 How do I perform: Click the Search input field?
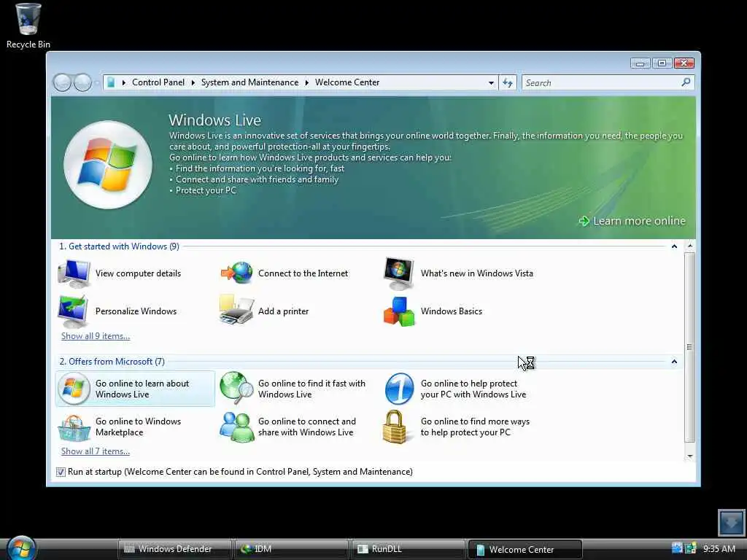pyautogui.click(x=602, y=83)
